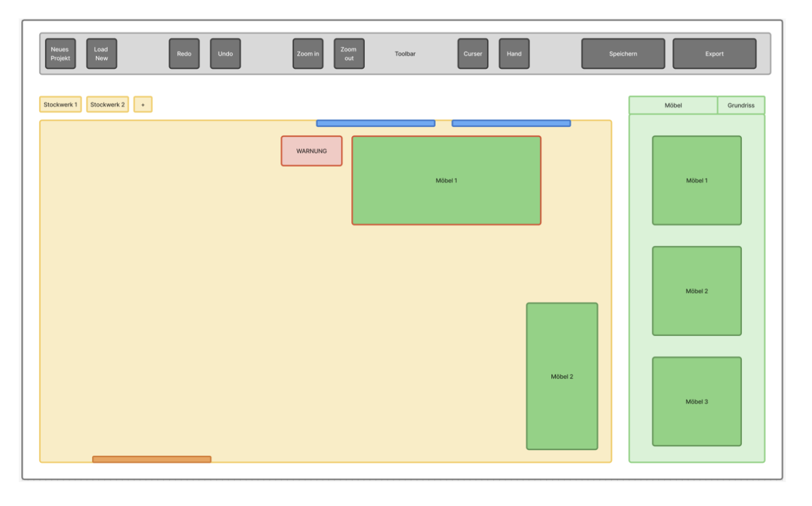
Task: Save the project with Speichern
Action: click(623, 53)
